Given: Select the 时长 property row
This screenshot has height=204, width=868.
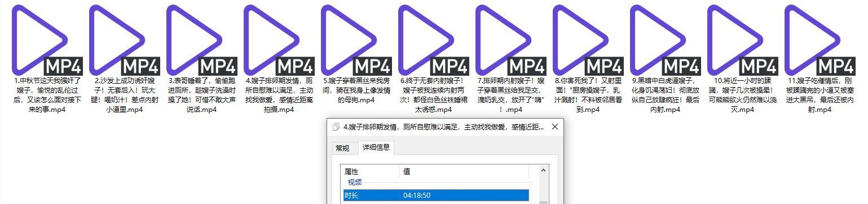Looking at the screenshot, I should coord(436,195).
